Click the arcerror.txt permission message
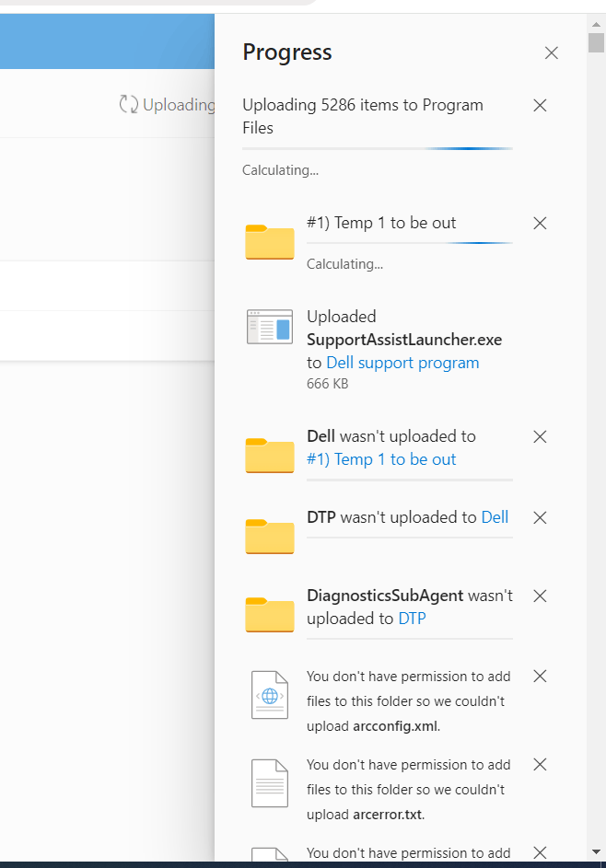The width and height of the screenshot is (606, 868). [408, 790]
